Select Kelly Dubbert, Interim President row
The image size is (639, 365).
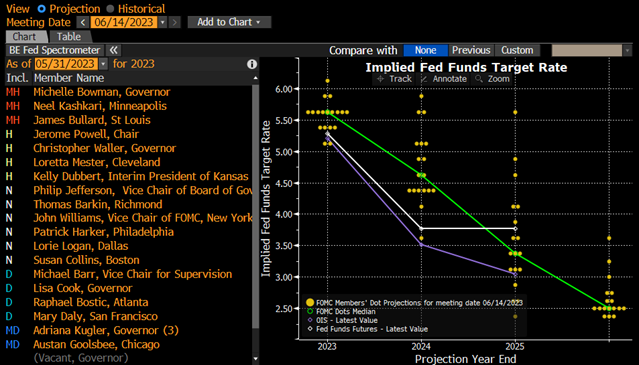(x=129, y=176)
